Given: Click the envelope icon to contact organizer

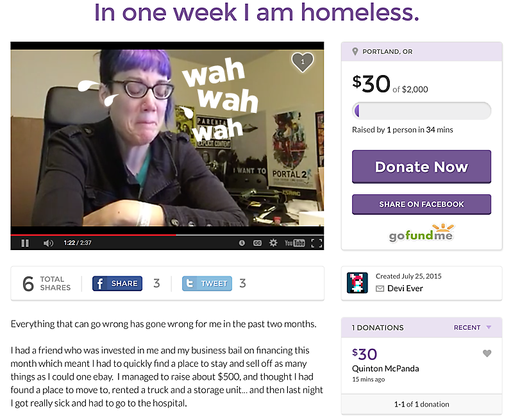Looking at the screenshot, I should (380, 289).
